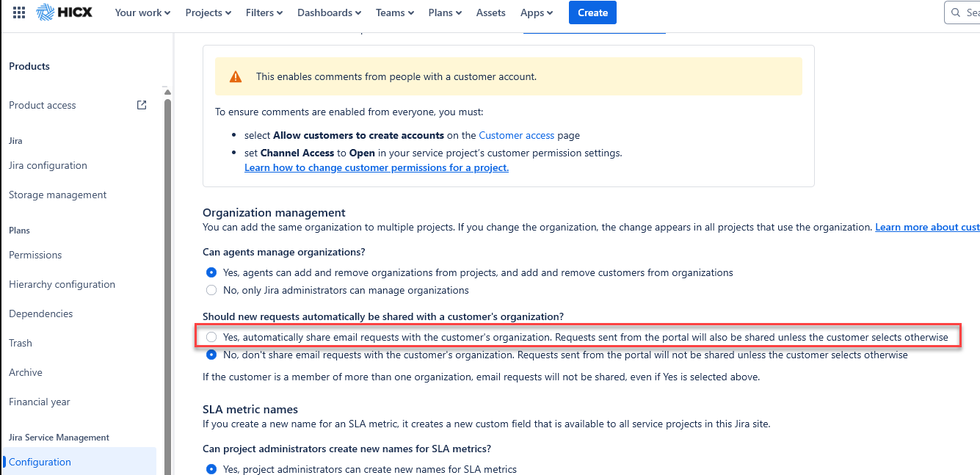Select Permissions in the sidebar
The width and height of the screenshot is (980, 475).
(x=35, y=255)
